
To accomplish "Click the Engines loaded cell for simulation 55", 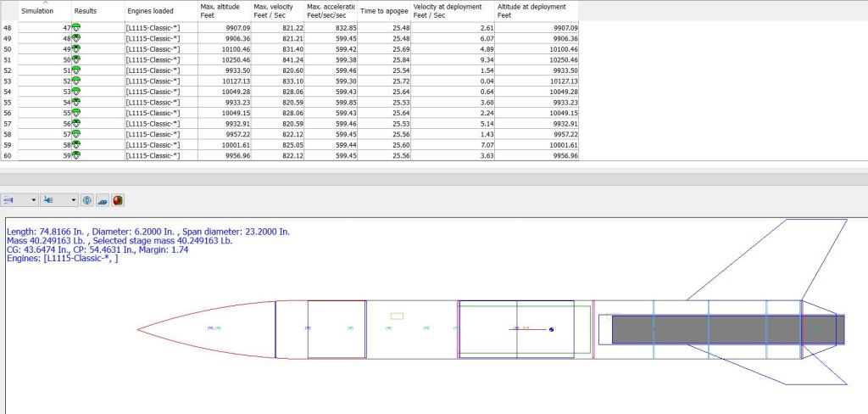I will 160,114.
